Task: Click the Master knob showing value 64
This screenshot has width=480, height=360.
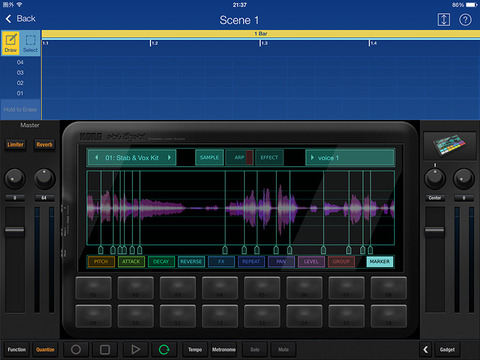Action: pos(44,178)
